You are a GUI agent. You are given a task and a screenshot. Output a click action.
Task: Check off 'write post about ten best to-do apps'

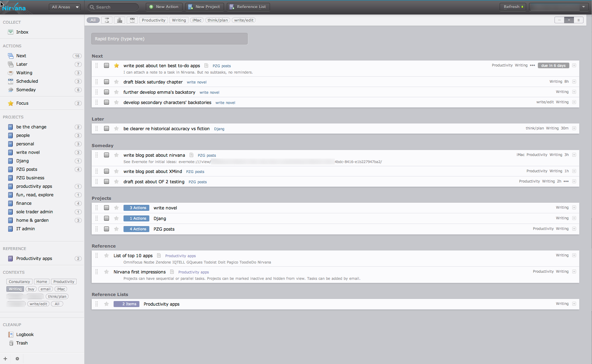coord(107,65)
